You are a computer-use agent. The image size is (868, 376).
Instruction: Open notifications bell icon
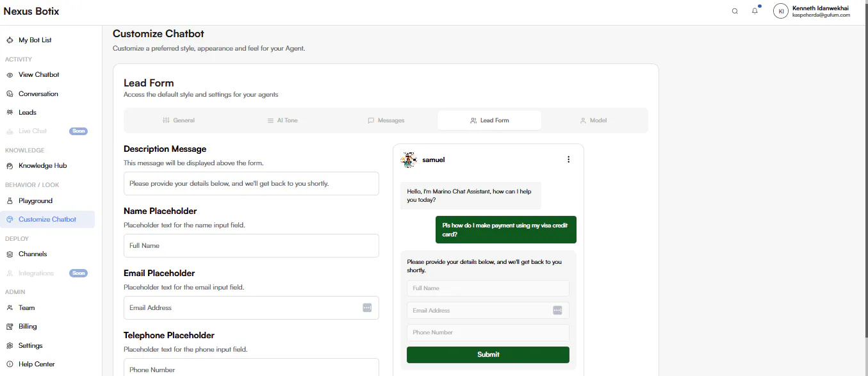click(x=755, y=11)
